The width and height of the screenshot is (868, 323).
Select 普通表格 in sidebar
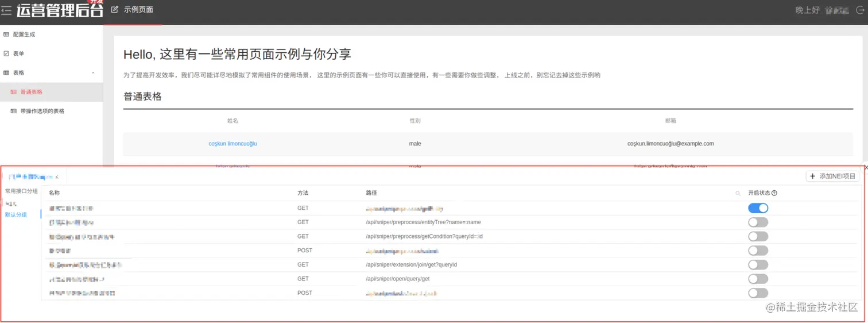(52, 92)
